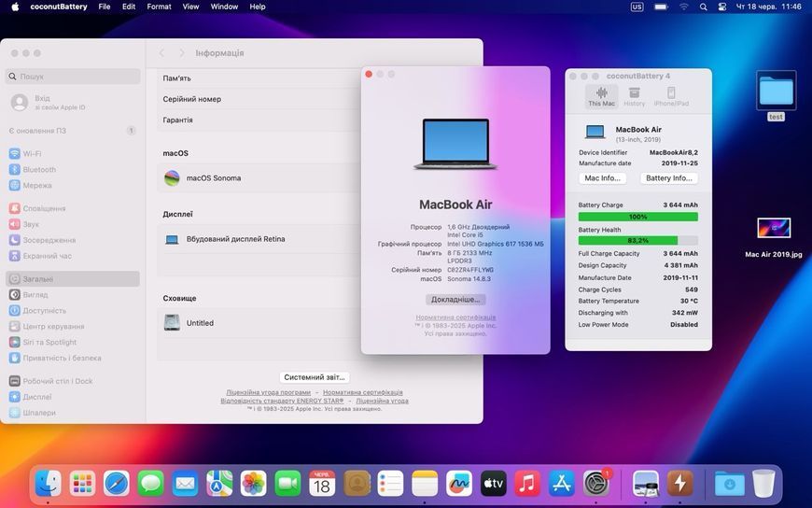
Task: Launch Safari from the Dock
Action: click(117, 484)
